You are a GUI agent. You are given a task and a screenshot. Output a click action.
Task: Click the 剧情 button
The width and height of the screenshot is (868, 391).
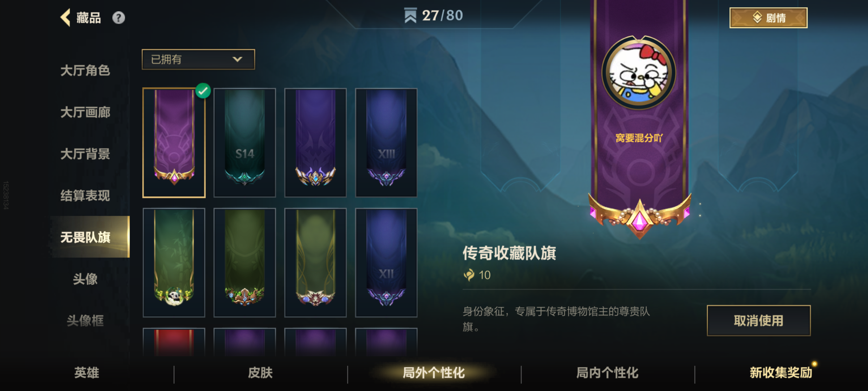tap(769, 18)
